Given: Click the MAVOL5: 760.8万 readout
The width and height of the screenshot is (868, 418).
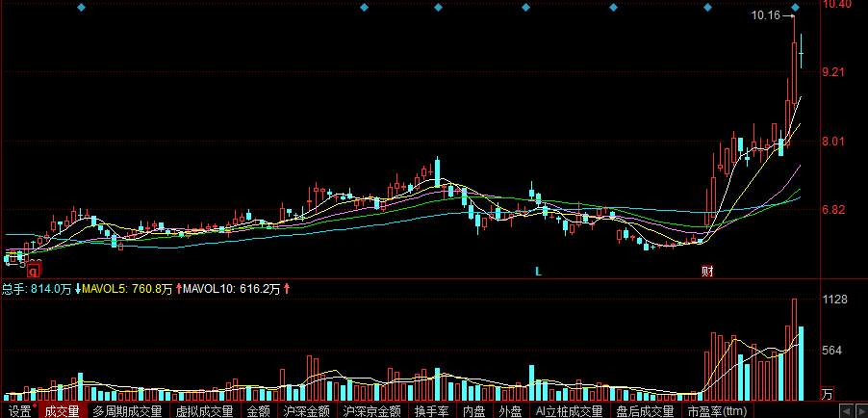Looking at the screenshot, I should (x=127, y=289).
